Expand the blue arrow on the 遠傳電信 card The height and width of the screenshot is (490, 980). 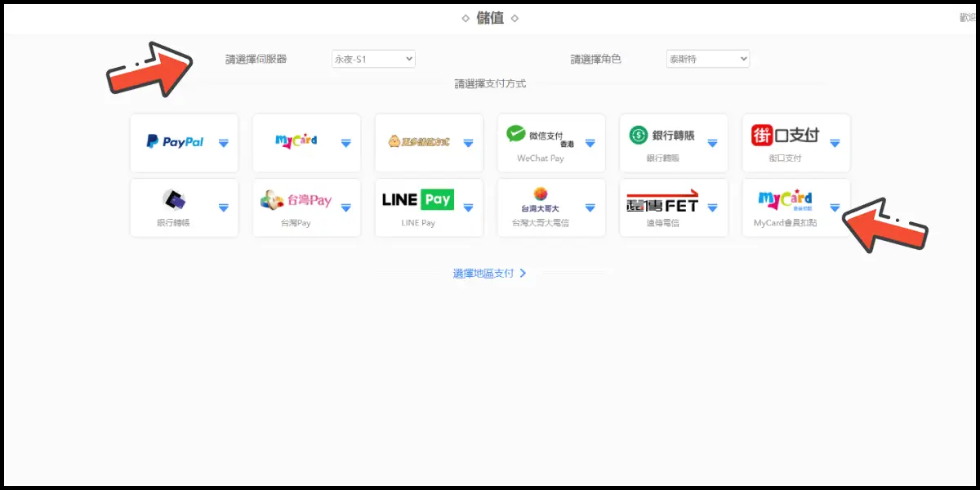tap(712, 207)
